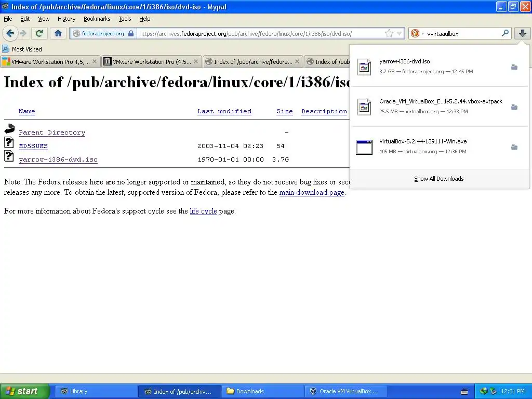
Task: Sort listing by Name column
Action: click(27, 111)
